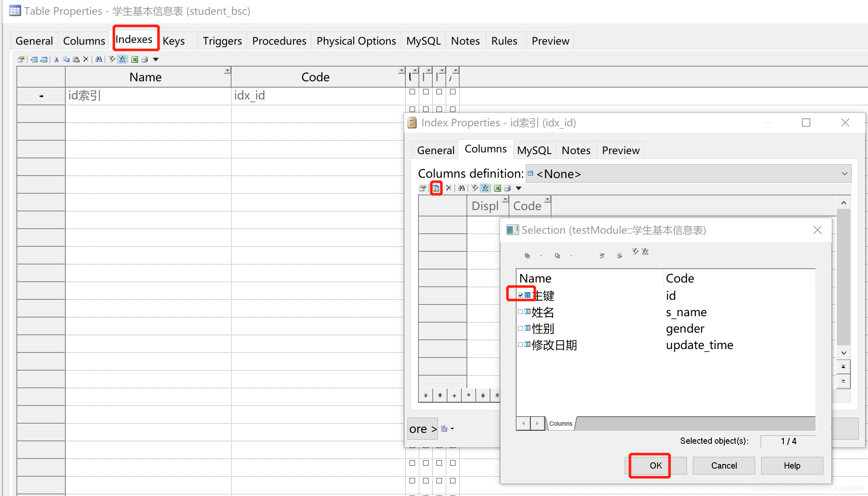
Task: Click Export to Excel icon in Table Properties toolbar
Action: click(x=135, y=59)
